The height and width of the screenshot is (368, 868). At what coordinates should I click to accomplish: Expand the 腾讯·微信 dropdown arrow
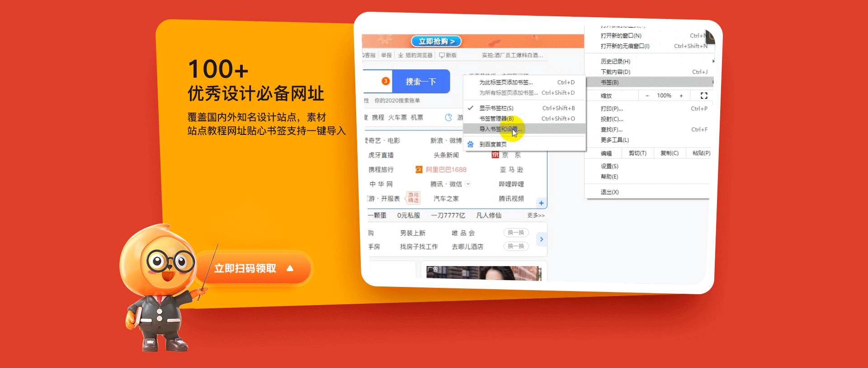tap(468, 184)
